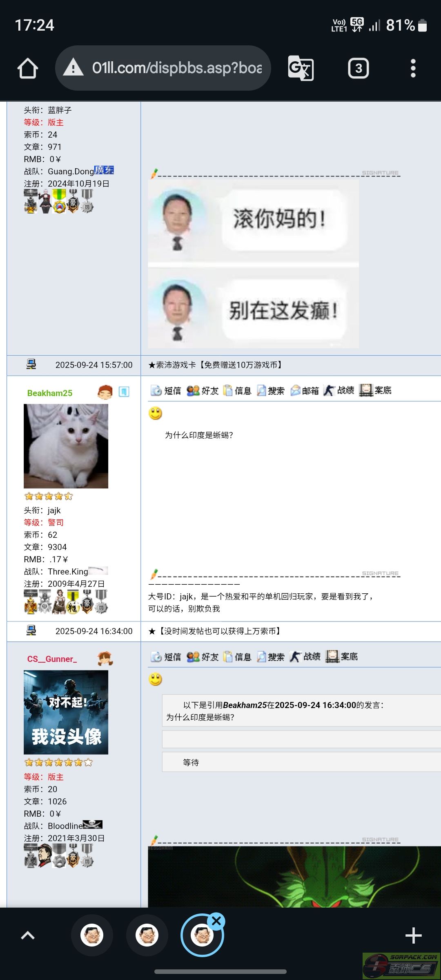The image size is (441, 980).
Task: Click 搜索 in CS__Gunner_'s post toolbar
Action: pyautogui.click(x=270, y=657)
